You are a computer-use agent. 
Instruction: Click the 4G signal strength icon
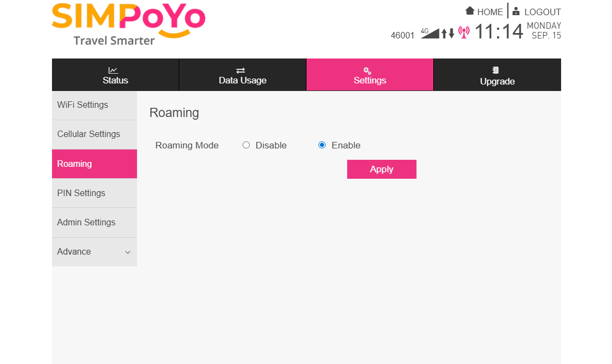click(430, 33)
